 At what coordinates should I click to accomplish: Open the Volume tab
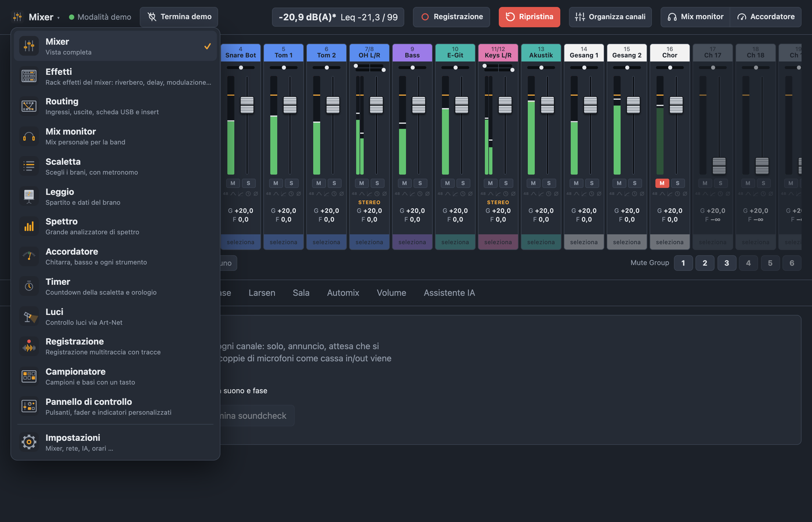click(x=391, y=293)
